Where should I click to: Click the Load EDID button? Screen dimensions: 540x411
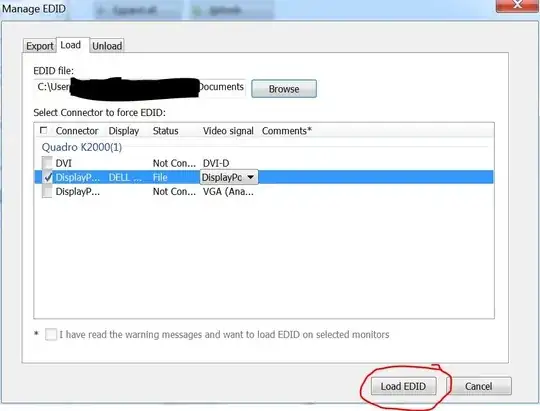404,386
